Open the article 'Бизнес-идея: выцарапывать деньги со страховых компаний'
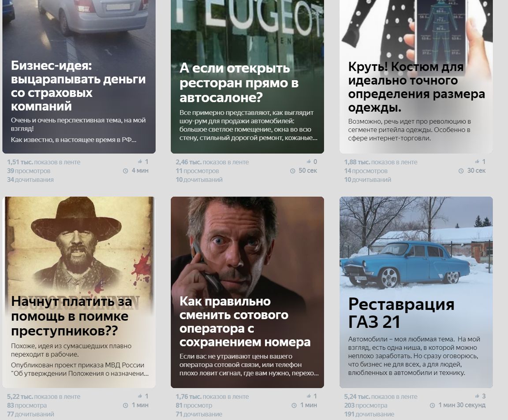508x420 pixels. tap(78, 86)
